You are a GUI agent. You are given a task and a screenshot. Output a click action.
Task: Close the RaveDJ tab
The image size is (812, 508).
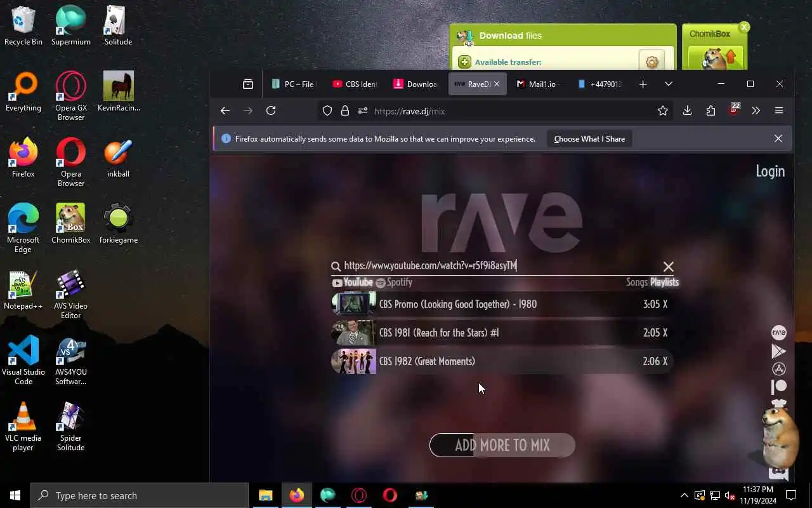click(497, 84)
